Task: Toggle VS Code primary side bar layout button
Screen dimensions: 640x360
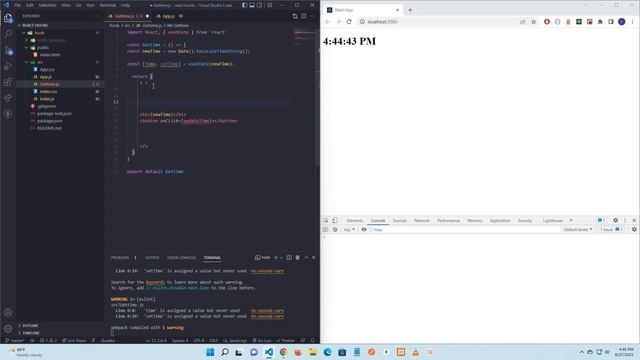Action: tap(244, 5)
